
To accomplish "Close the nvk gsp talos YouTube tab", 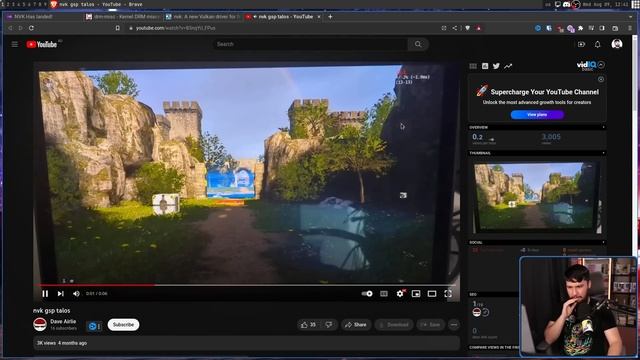I will coord(319,17).
